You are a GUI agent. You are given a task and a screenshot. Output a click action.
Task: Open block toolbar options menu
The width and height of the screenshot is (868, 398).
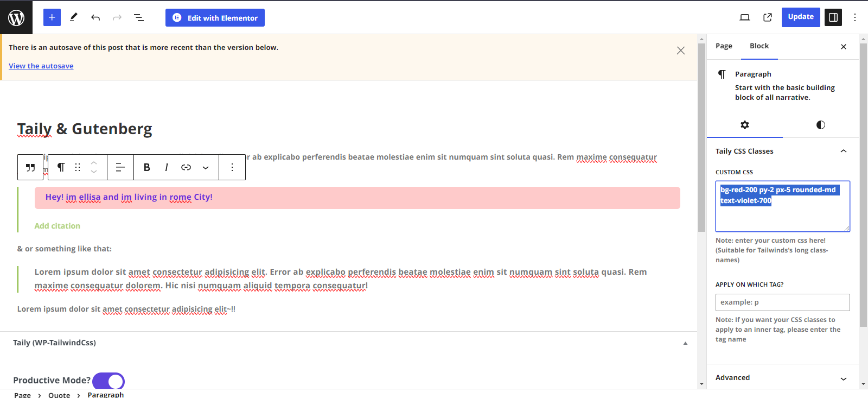(x=232, y=167)
